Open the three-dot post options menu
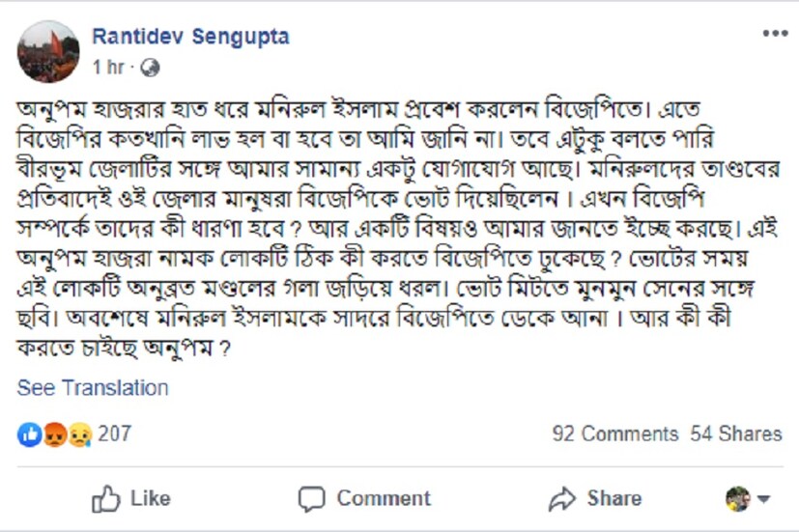Image resolution: width=799 pixels, height=532 pixels. (775, 34)
